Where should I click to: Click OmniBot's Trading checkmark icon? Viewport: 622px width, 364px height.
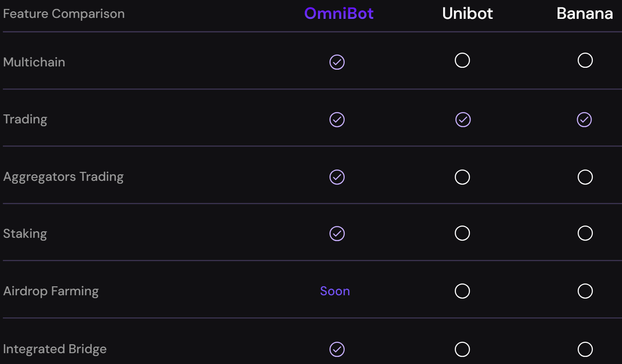[337, 120]
